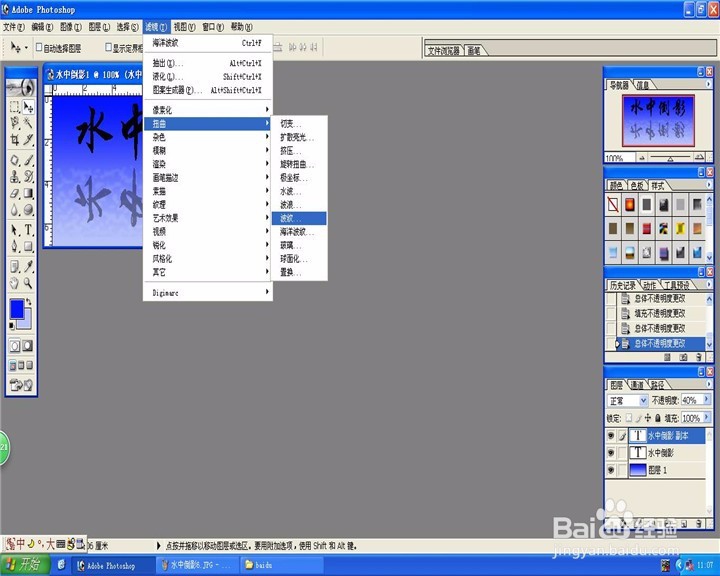Swap foreground and background colors
The image size is (720, 576).
tap(29, 301)
